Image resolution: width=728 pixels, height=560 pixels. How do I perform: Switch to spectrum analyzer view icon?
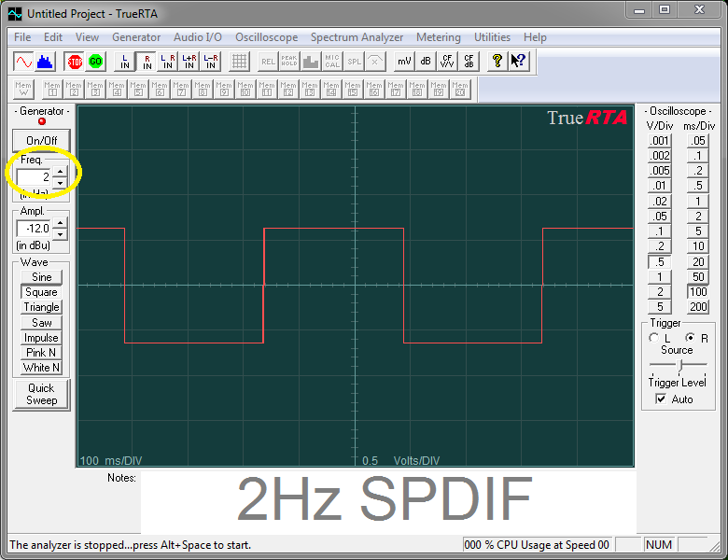tap(45, 62)
